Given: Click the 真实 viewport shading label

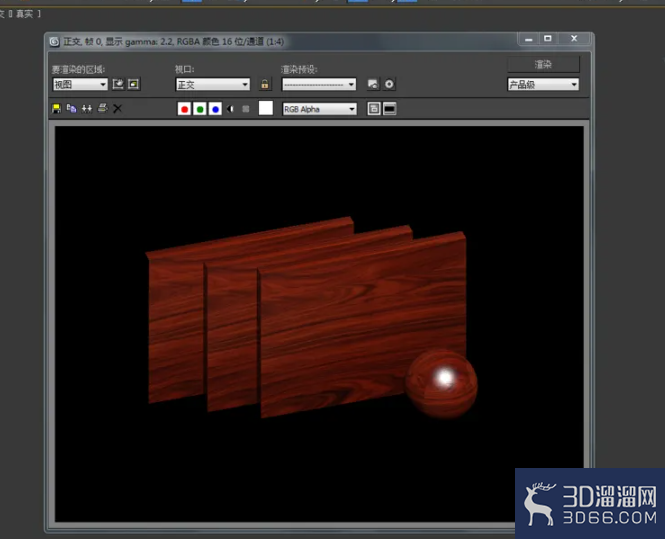Looking at the screenshot, I should (24, 14).
